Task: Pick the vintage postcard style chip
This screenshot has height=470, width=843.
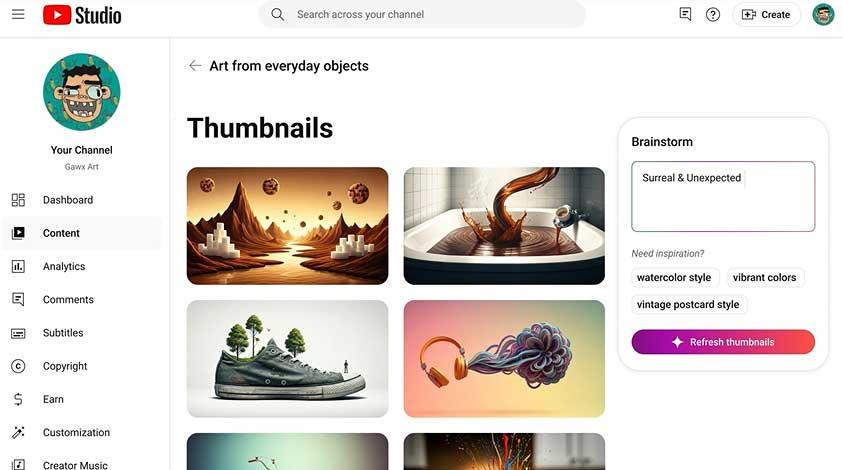Action: pos(688,304)
